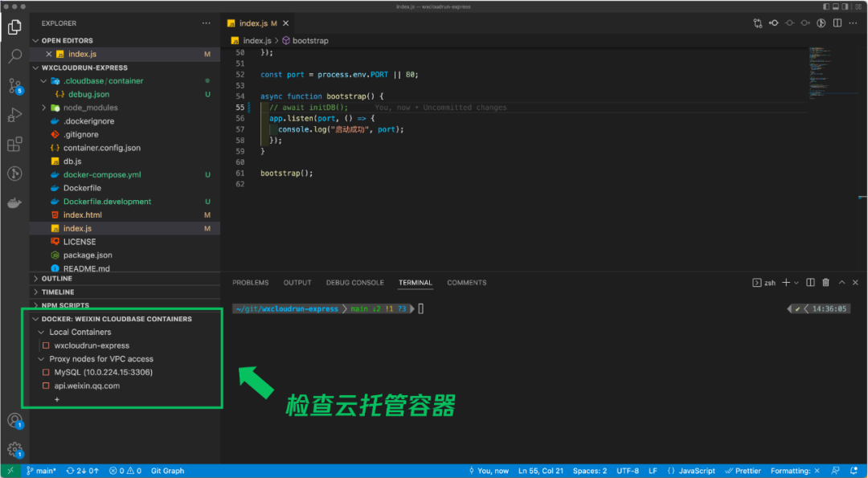Open the Docker view in activity bar
Screen dimensions: 868x478
point(14,203)
